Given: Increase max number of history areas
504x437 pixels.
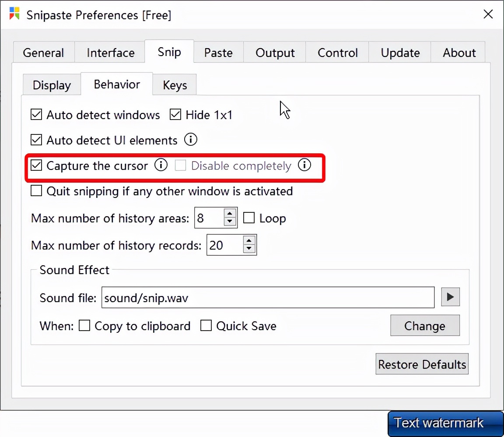Looking at the screenshot, I should click(x=230, y=214).
